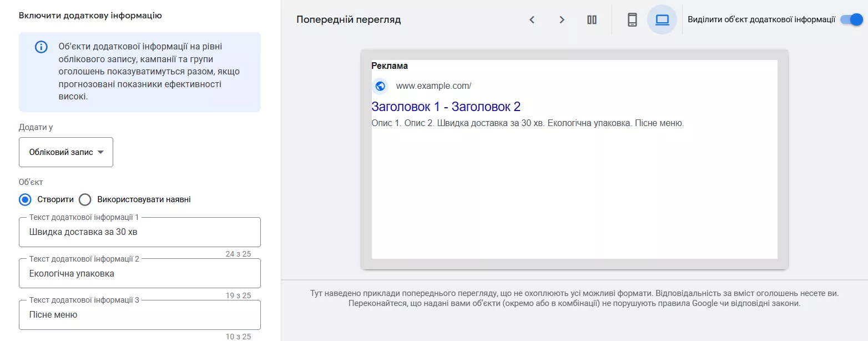868x341 pixels.
Task: Open the side-by-side preview comparison view
Action: pos(591,19)
